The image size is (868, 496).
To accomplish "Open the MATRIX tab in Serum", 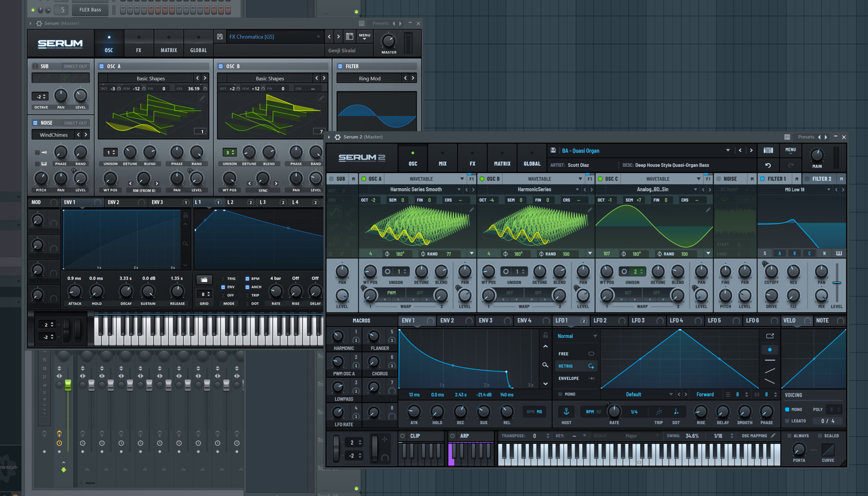I will click(169, 44).
